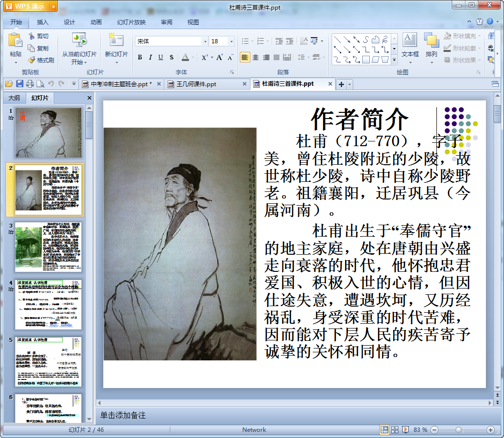Click the text shadow S button
The width and height of the screenshot is (504, 438).
[171, 57]
